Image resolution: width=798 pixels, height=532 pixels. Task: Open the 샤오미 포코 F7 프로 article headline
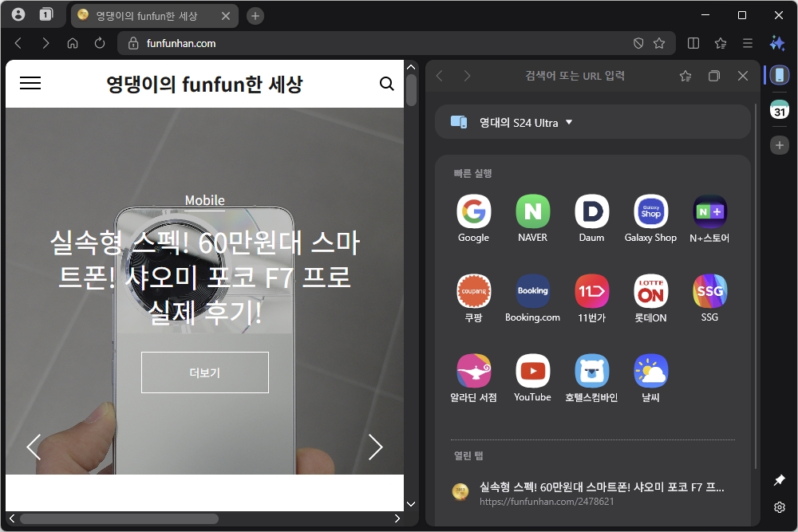pyautogui.click(x=204, y=278)
